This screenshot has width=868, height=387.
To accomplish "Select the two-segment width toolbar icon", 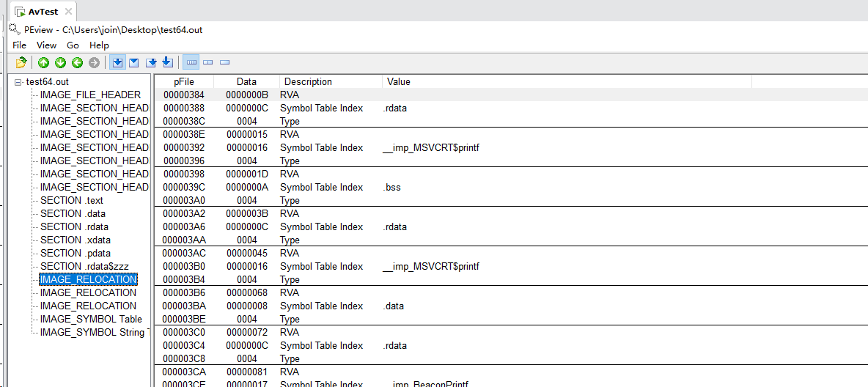I will (208, 62).
